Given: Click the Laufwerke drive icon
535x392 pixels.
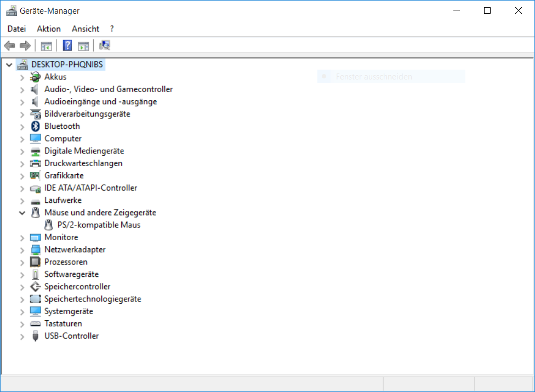Looking at the screenshot, I should pos(35,201).
